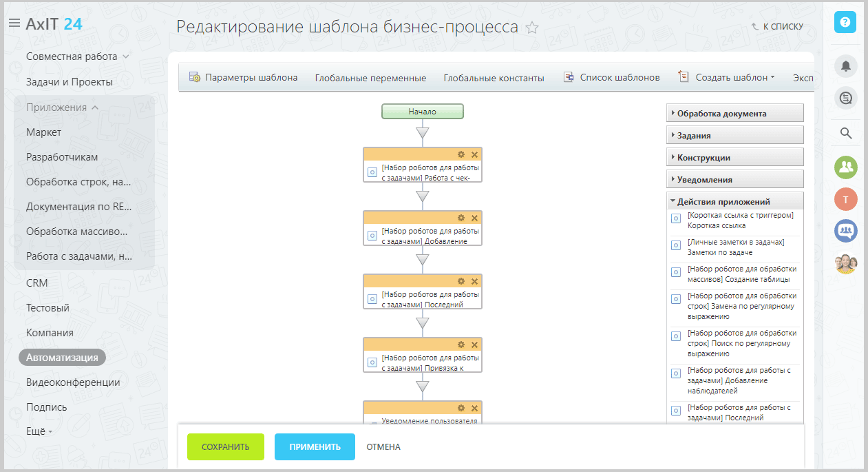The image size is (868, 472).
Task: Open settings gear of 'Привязка к' block
Action: tap(461, 344)
